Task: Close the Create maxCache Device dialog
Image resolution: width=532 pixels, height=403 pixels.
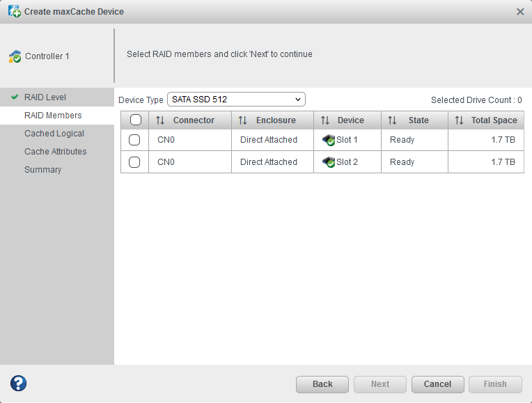Action: [520, 12]
